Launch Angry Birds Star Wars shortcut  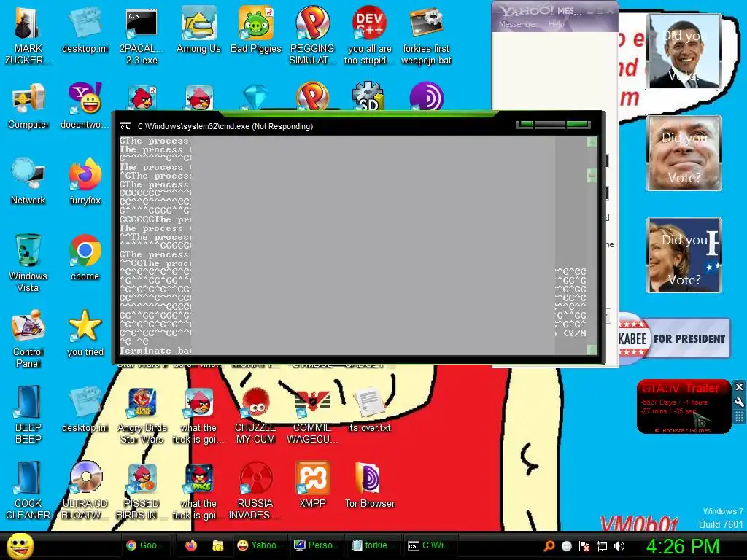coord(142,415)
